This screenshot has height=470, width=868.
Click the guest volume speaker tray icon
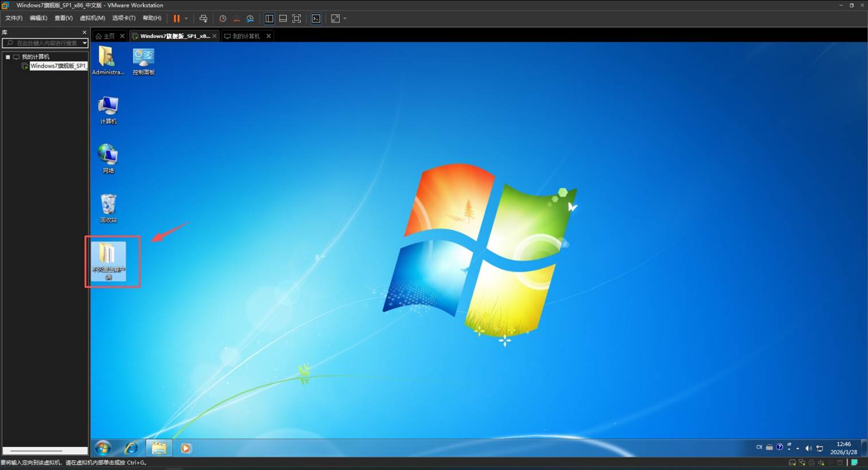pos(808,448)
